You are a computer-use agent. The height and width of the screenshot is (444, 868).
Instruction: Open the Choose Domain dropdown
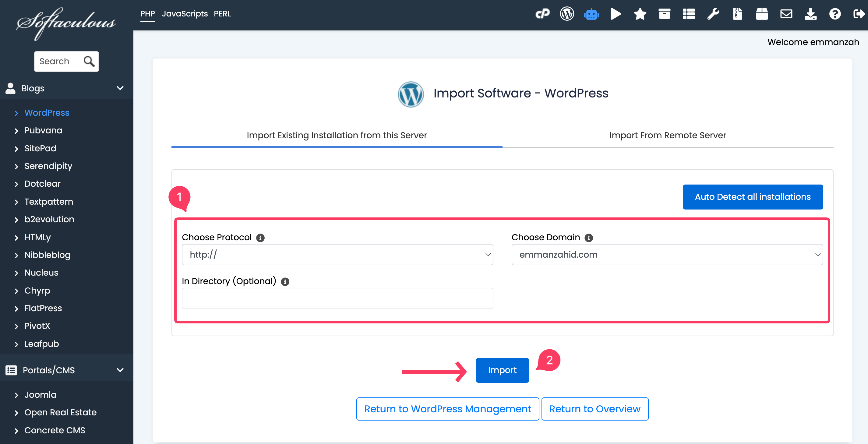667,254
